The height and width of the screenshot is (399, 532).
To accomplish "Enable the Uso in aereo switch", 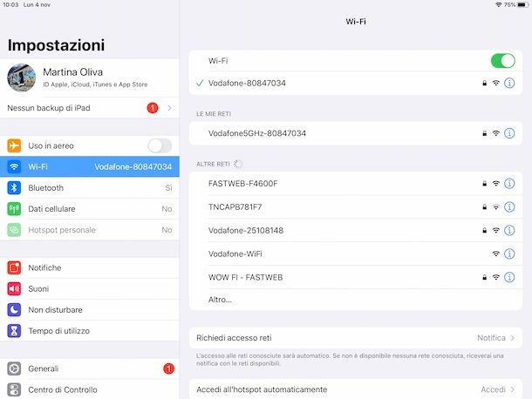I will pyautogui.click(x=160, y=145).
